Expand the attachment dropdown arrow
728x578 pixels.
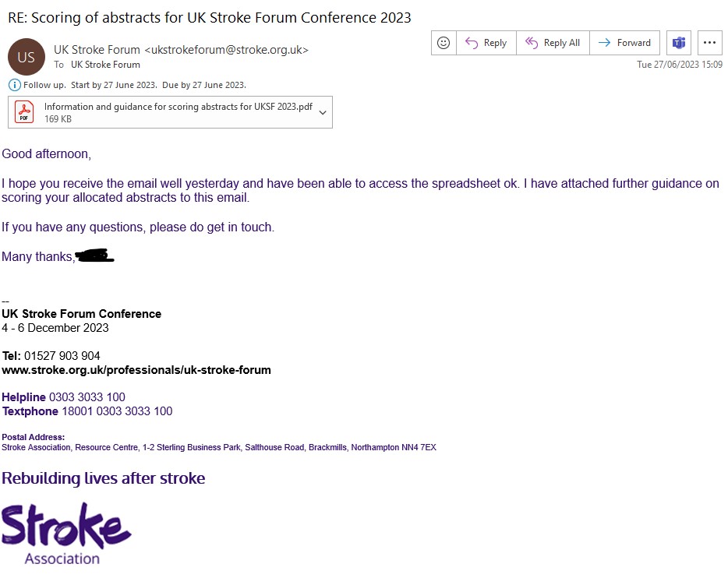point(323,113)
